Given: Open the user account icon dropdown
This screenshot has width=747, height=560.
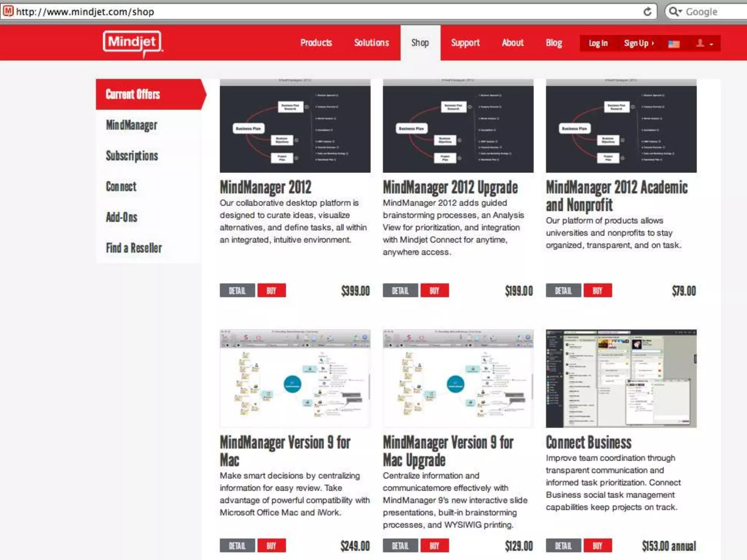Looking at the screenshot, I should 704,43.
